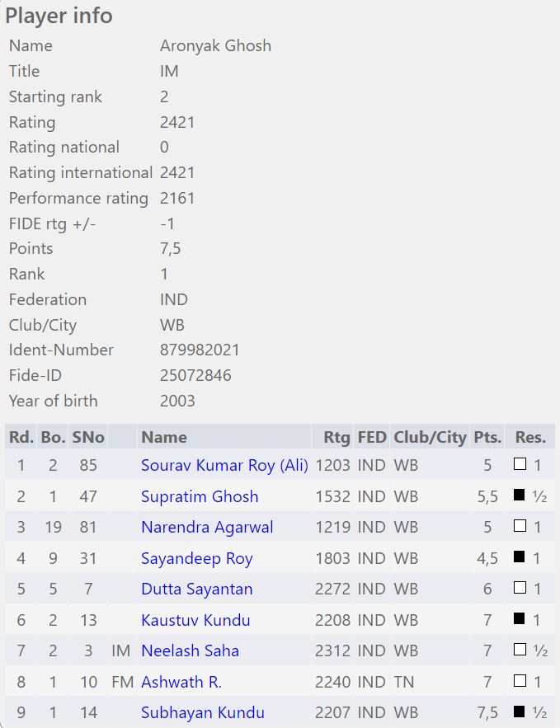The height and width of the screenshot is (728, 560).
Task: Click the black piece icon in round 9
Action: pyautogui.click(x=520, y=712)
